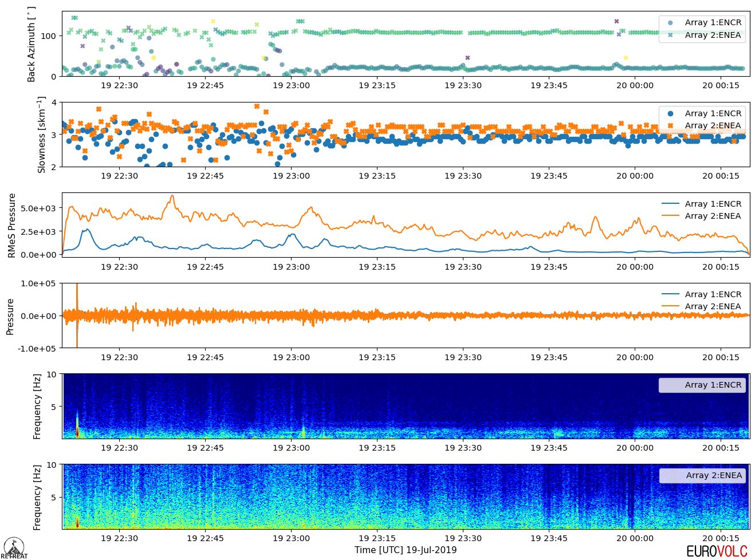Image resolution: width=755 pixels, height=560 pixels.
Task: Click the orange line swatch in RMeS Pressure legend
Action: click(x=670, y=216)
